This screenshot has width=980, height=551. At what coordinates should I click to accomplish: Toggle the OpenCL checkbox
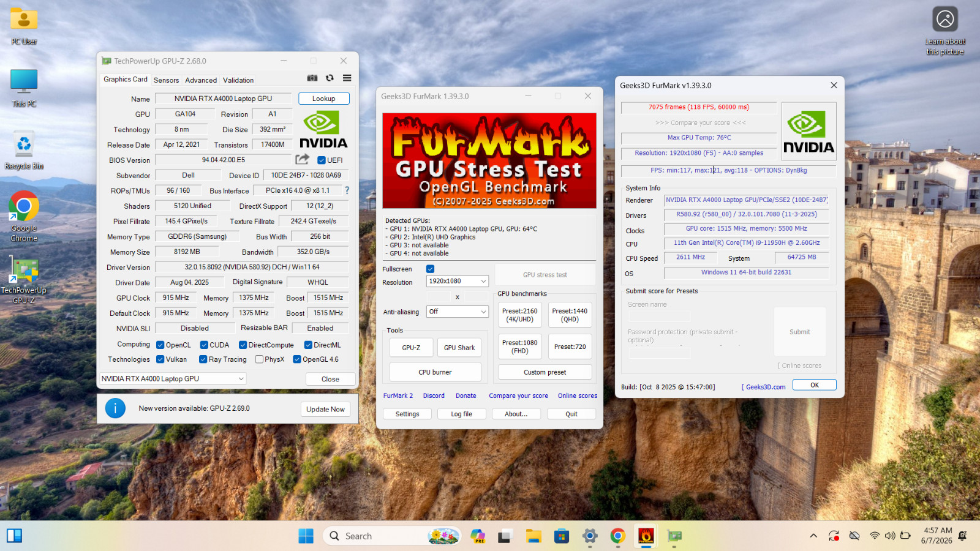tap(160, 345)
